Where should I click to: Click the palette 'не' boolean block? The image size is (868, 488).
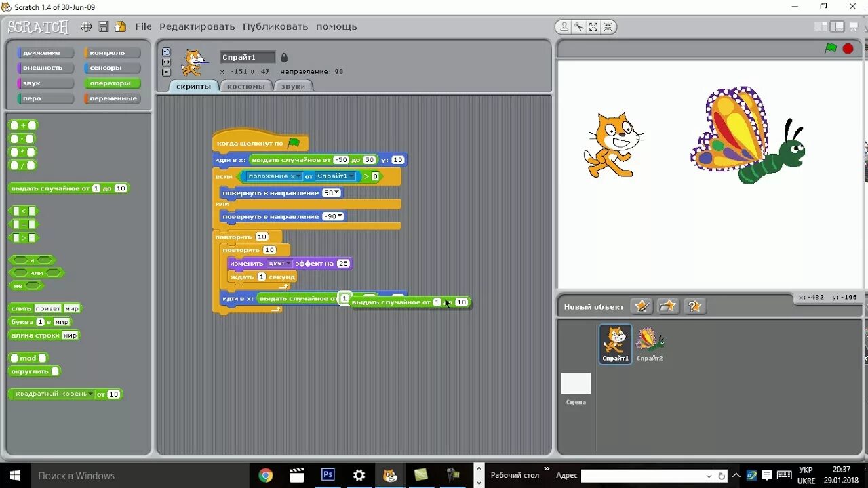pos(26,285)
